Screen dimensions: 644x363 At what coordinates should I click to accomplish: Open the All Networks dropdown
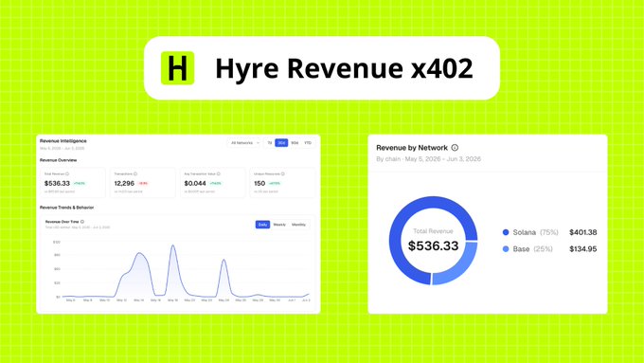[244, 143]
